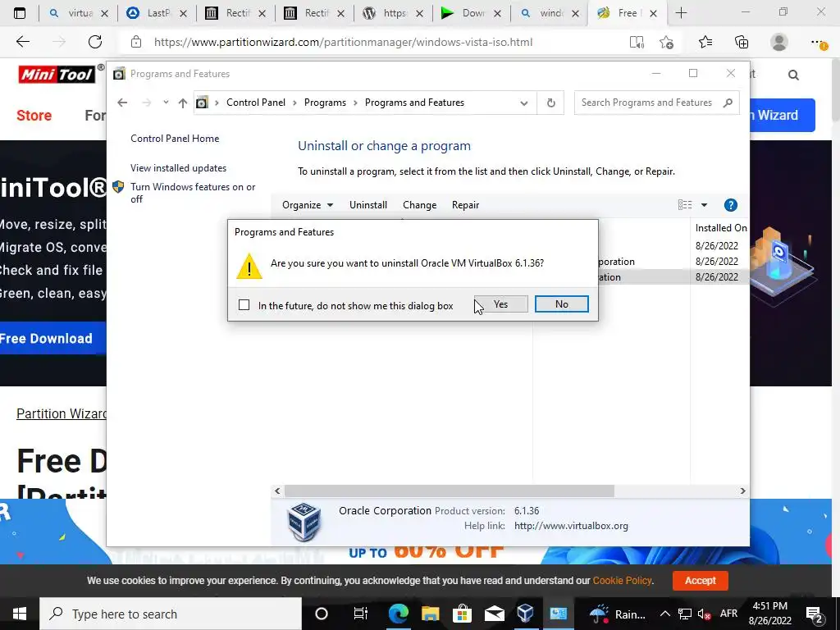Switch to the Download tab with green arrow
Image resolution: width=840 pixels, height=630 pixels.
click(470, 13)
